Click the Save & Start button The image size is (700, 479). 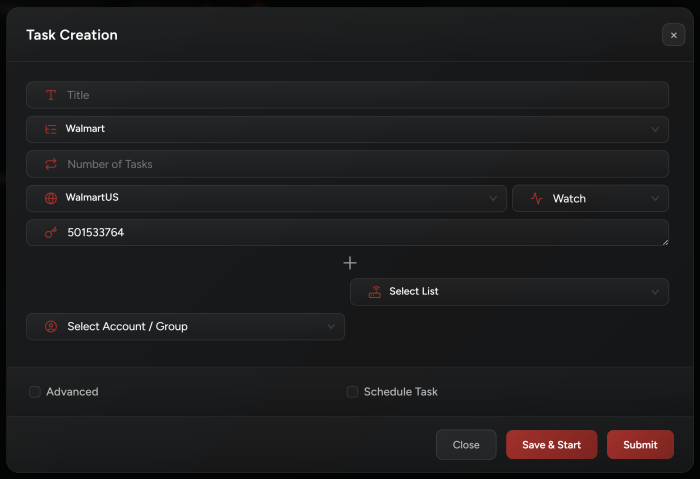(551, 445)
